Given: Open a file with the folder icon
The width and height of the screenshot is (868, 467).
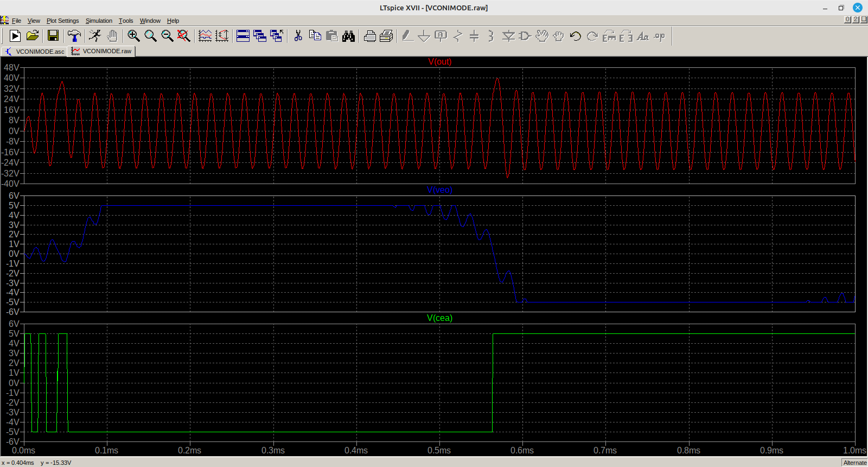Looking at the screenshot, I should 33,36.
